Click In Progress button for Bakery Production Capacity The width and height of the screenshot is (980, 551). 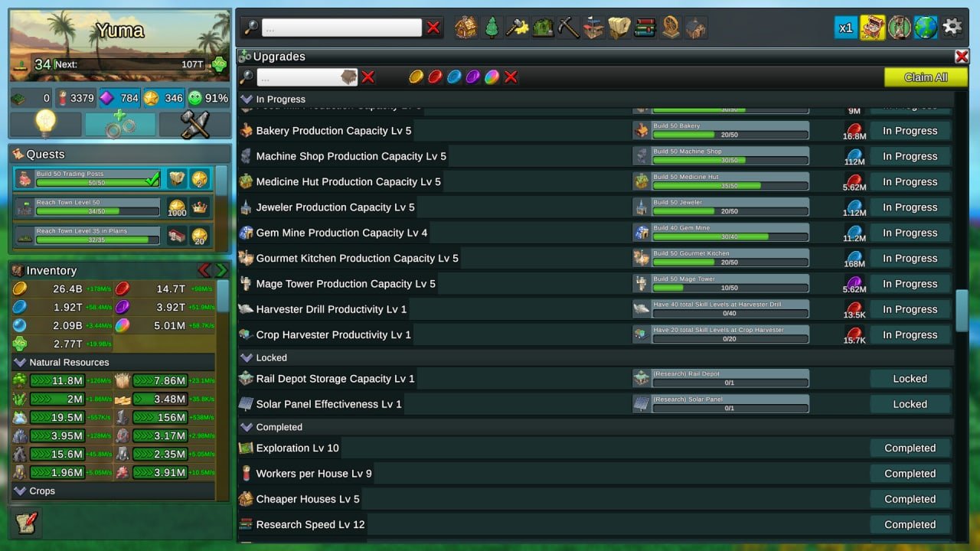coord(910,131)
